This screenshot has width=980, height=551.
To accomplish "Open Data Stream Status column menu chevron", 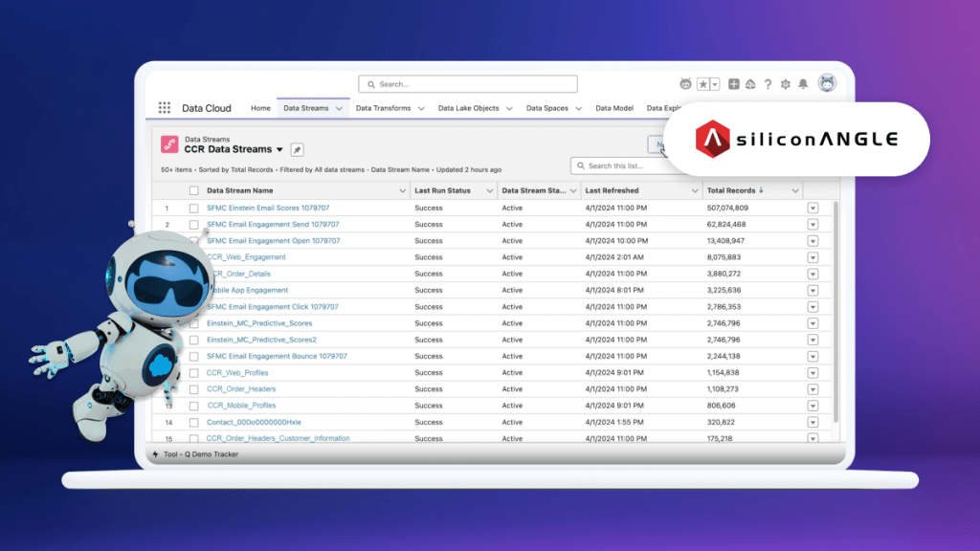I will [573, 190].
